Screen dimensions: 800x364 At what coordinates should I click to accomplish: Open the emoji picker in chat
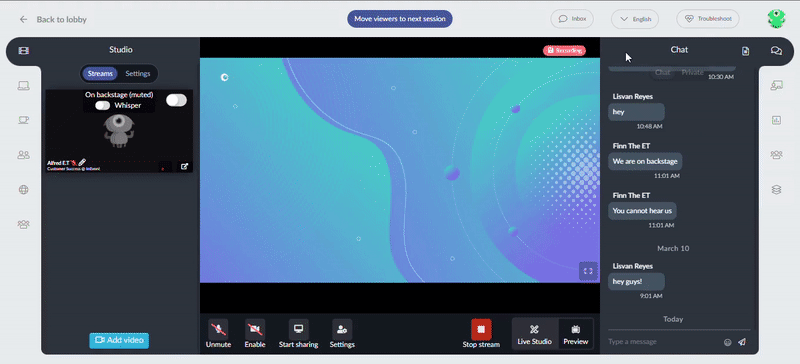click(728, 342)
